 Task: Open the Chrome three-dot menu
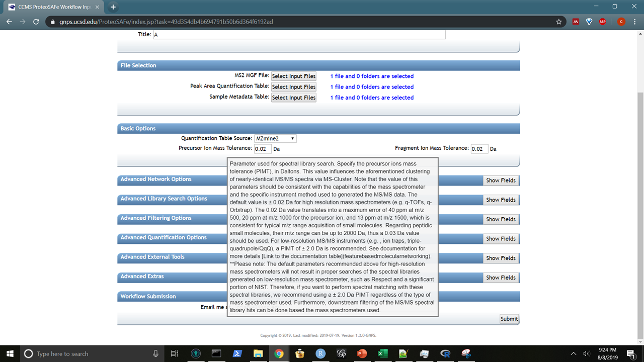(635, 22)
